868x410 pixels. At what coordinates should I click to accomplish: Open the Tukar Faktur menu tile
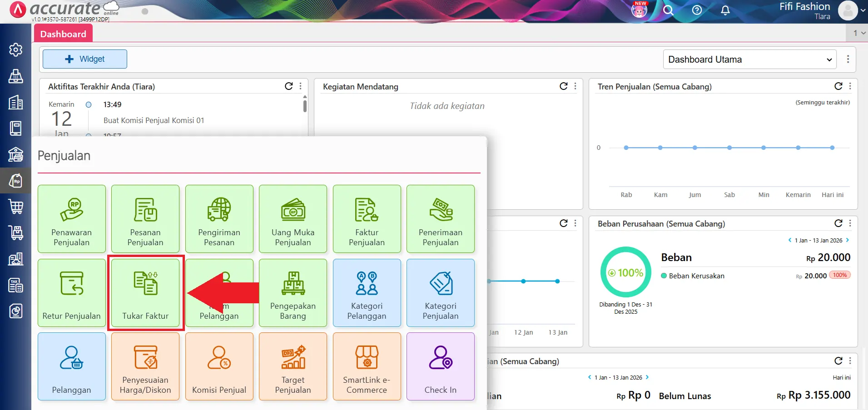pos(145,293)
